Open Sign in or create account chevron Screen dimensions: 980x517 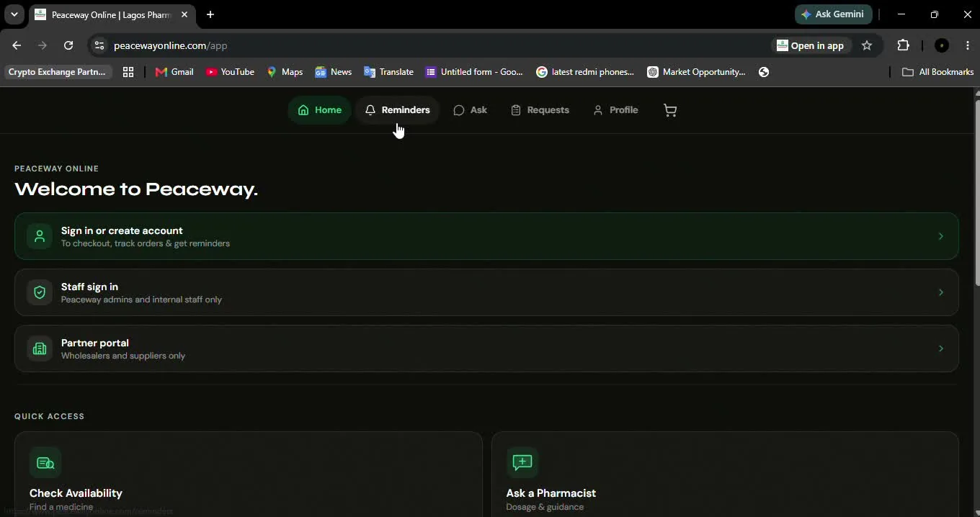(x=940, y=236)
